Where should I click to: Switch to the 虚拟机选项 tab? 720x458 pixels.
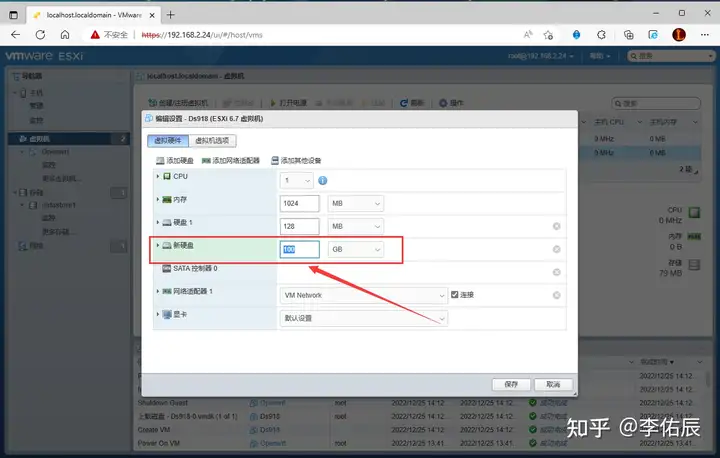click(x=212, y=141)
